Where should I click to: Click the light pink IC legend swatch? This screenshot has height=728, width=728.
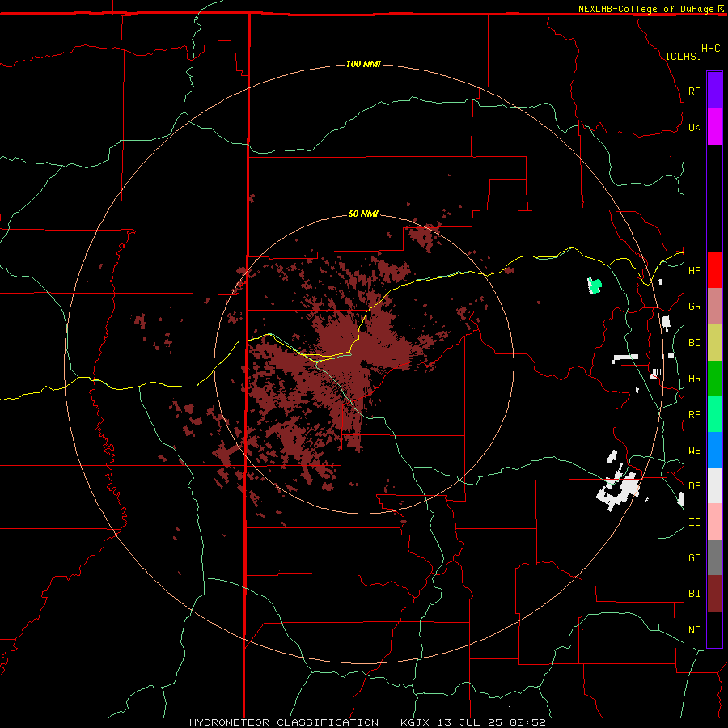714,522
